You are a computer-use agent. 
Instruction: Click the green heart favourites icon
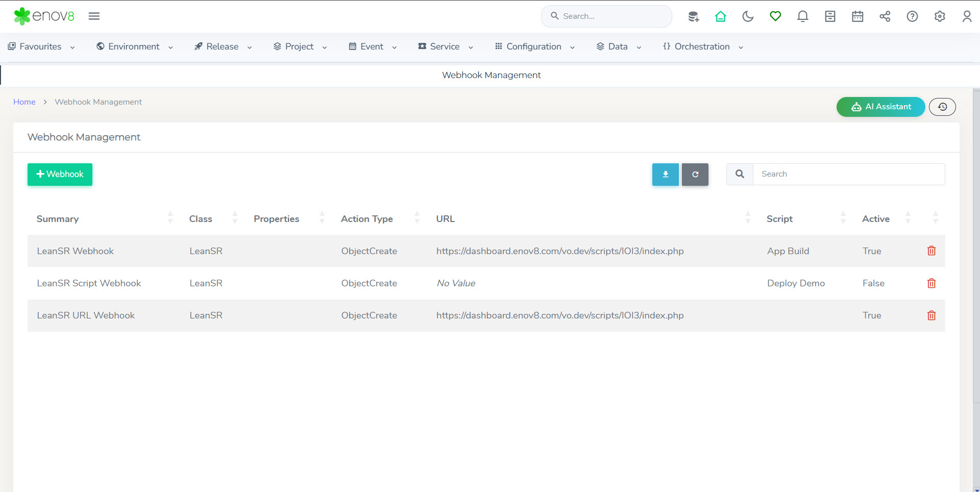(775, 16)
